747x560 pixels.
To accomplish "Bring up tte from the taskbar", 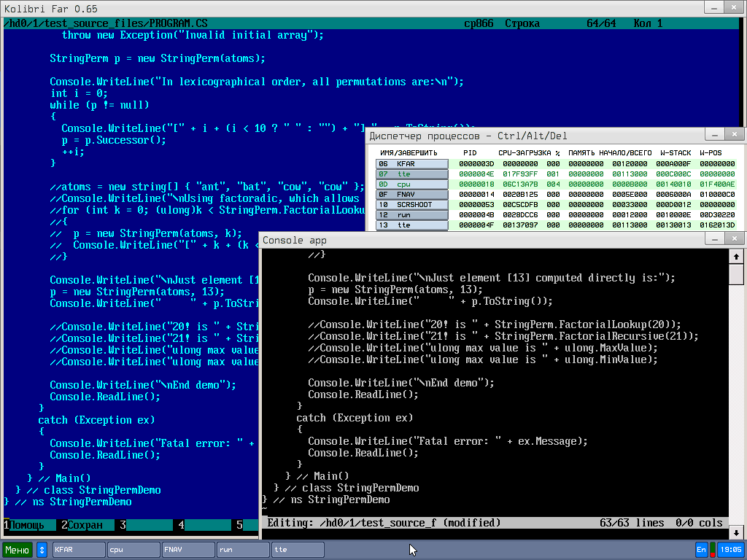I will tap(298, 550).
